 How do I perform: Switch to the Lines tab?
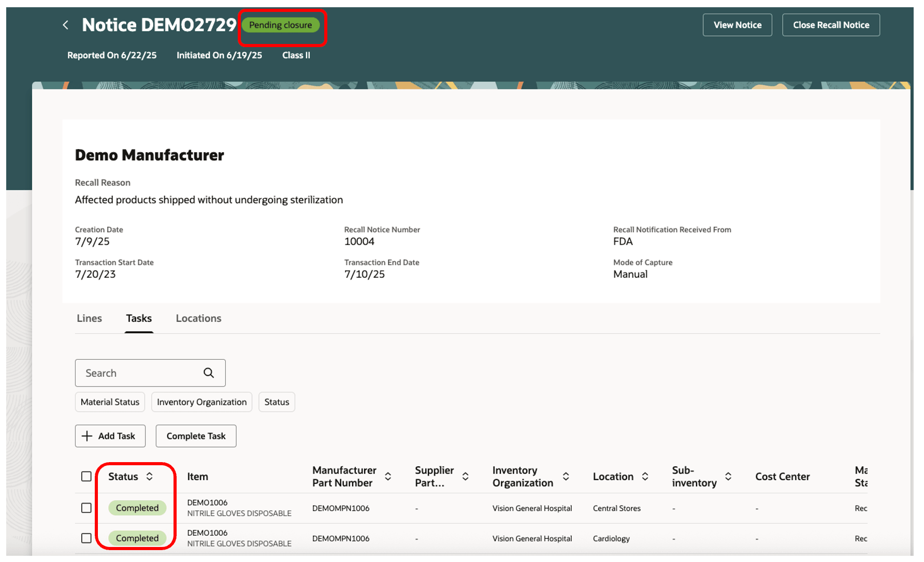(x=89, y=318)
